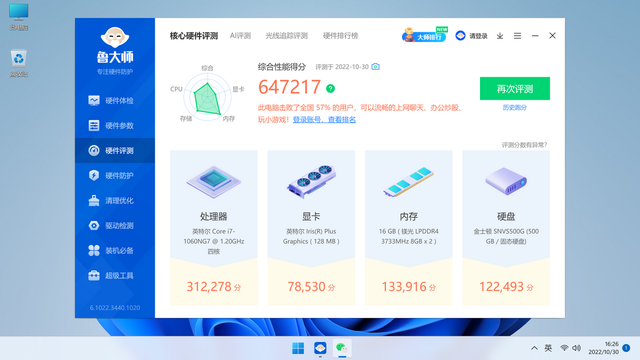Open the 大师排行 NEW badge
The width and height of the screenshot is (640, 360).
point(425,35)
